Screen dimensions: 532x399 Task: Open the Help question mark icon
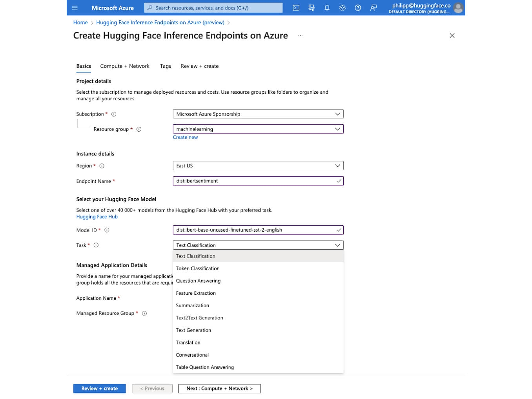(358, 8)
